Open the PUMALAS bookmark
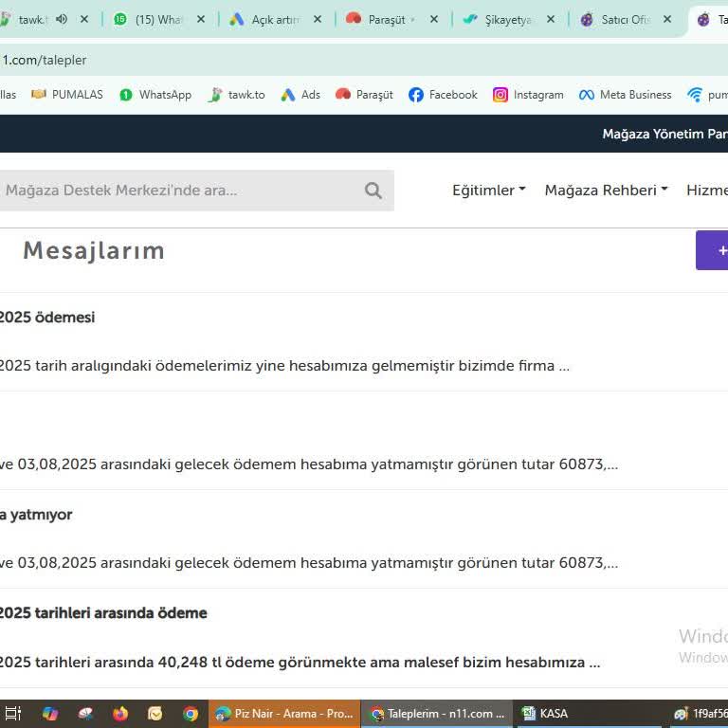This screenshot has width=728, height=728. [x=67, y=95]
